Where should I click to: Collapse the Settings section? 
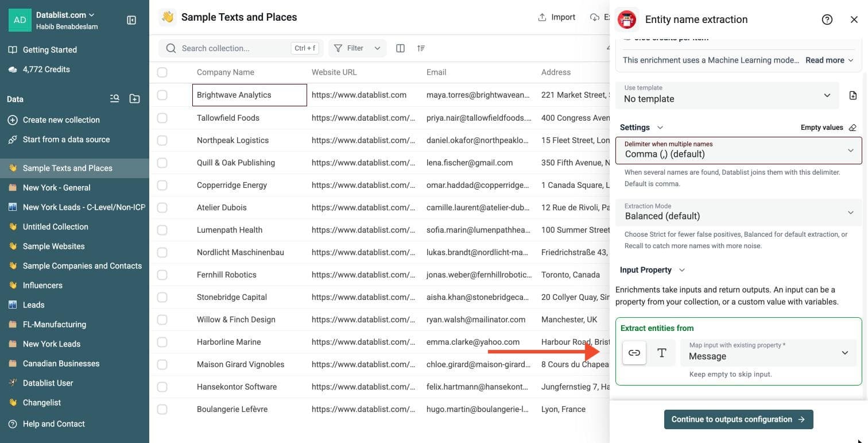(642, 128)
